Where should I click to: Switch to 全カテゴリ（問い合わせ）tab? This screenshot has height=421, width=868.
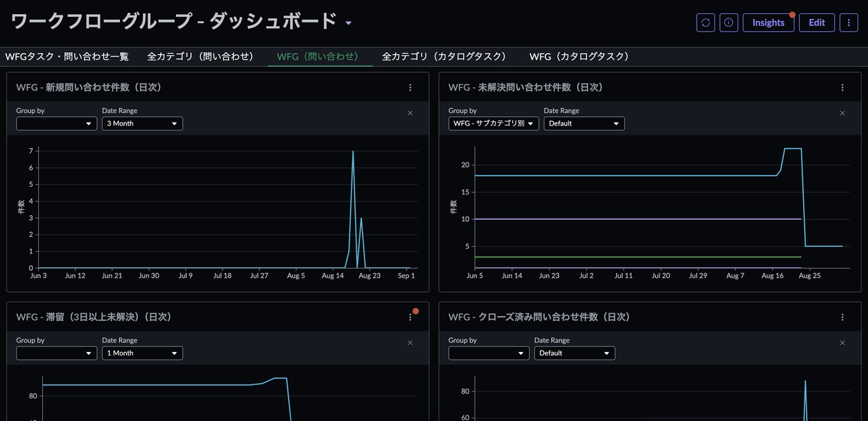click(x=202, y=56)
